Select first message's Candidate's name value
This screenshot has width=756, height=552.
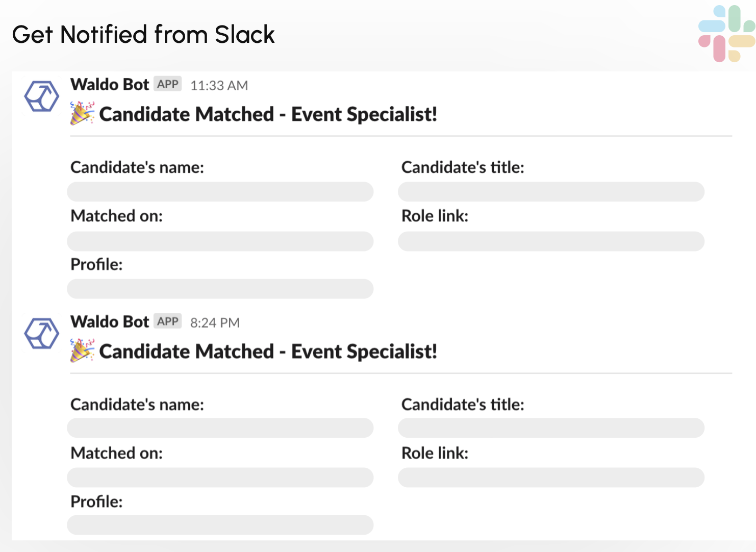point(220,192)
